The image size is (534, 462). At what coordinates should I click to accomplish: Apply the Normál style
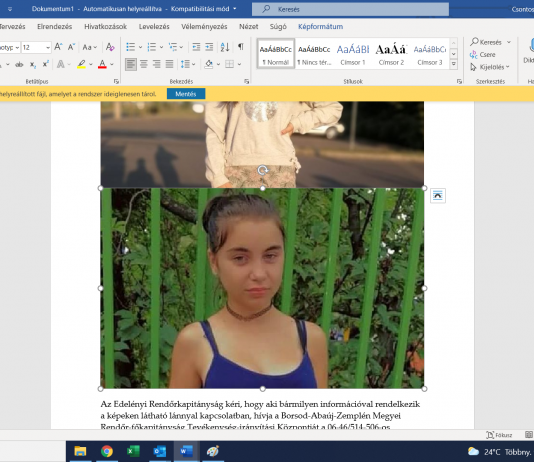coord(276,54)
